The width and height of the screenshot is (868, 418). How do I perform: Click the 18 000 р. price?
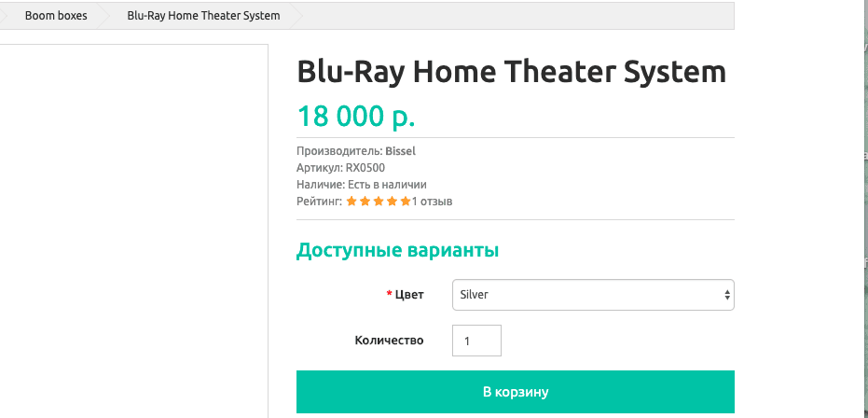(356, 116)
